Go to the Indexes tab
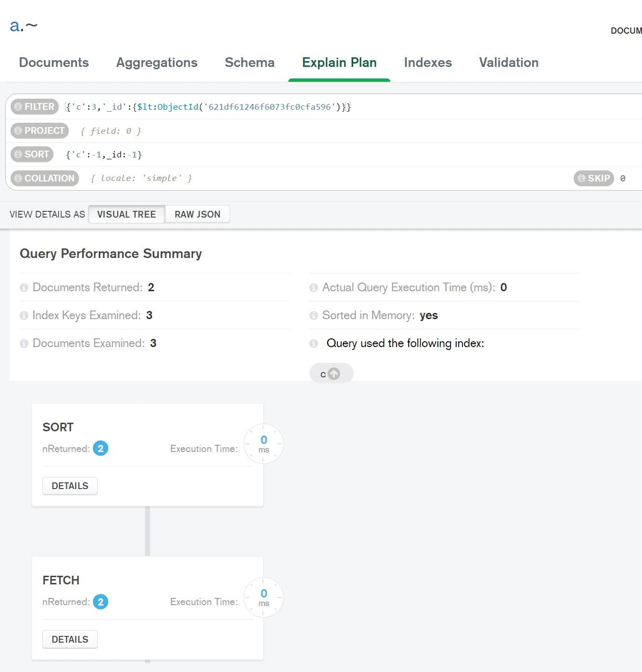This screenshot has height=672, width=642. click(x=428, y=63)
